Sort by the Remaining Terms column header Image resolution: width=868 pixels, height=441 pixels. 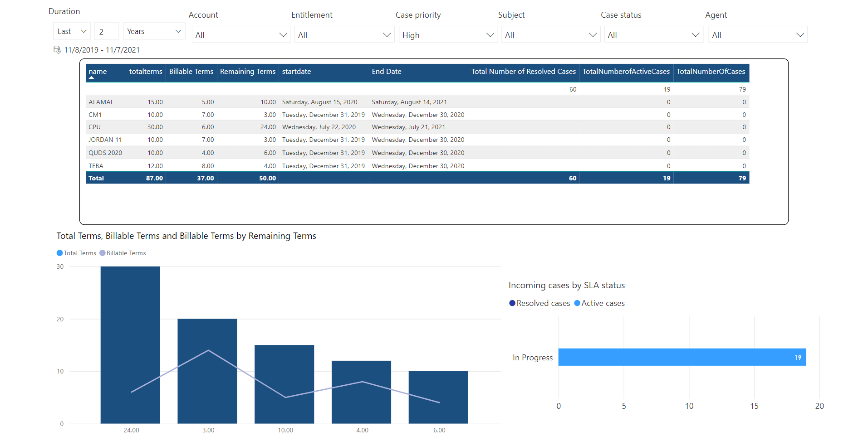(x=248, y=72)
